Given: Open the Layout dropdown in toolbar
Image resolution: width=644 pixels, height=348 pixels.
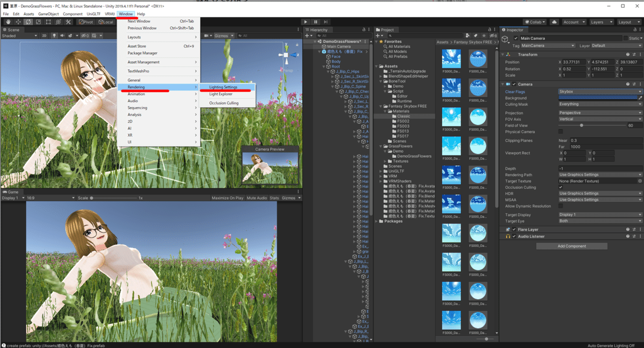Looking at the screenshot, I should click(628, 22).
